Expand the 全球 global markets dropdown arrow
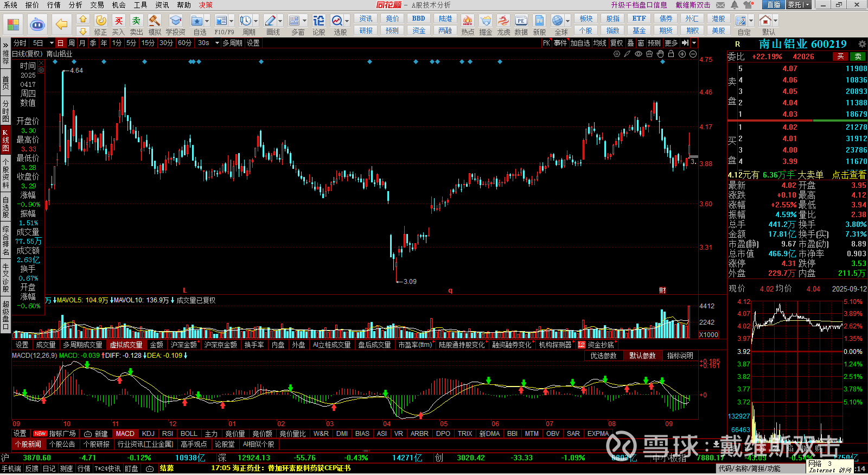The image size is (868, 475). tap(568, 21)
